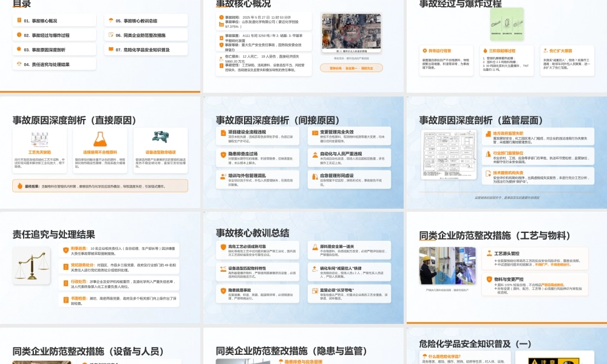The width and height of the screenshot is (607, 364).
Task: Click the process diagram above 工艺先天缺陷
Action: (x=39, y=140)
